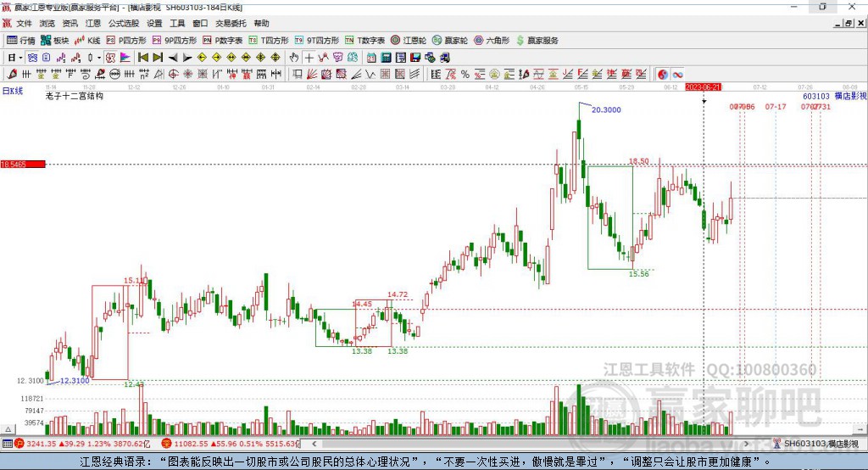Restore the inner chart window
Screen dimensions: 868x470
point(849,23)
